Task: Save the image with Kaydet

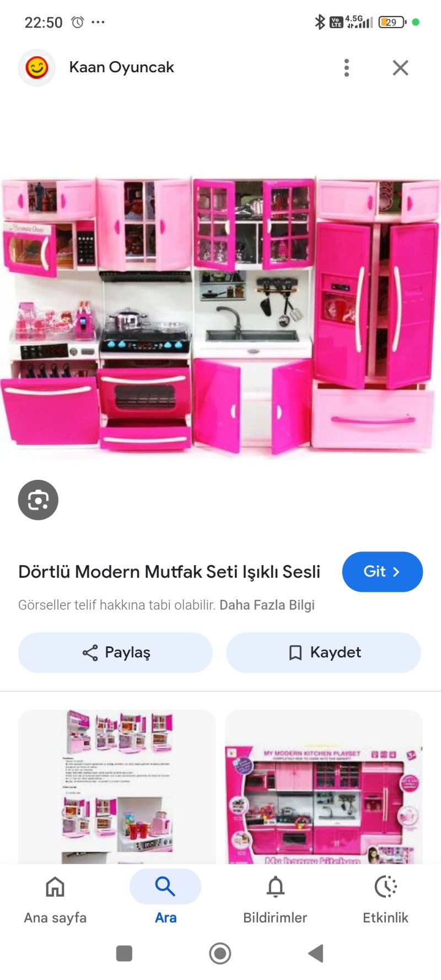Action: pos(324,652)
